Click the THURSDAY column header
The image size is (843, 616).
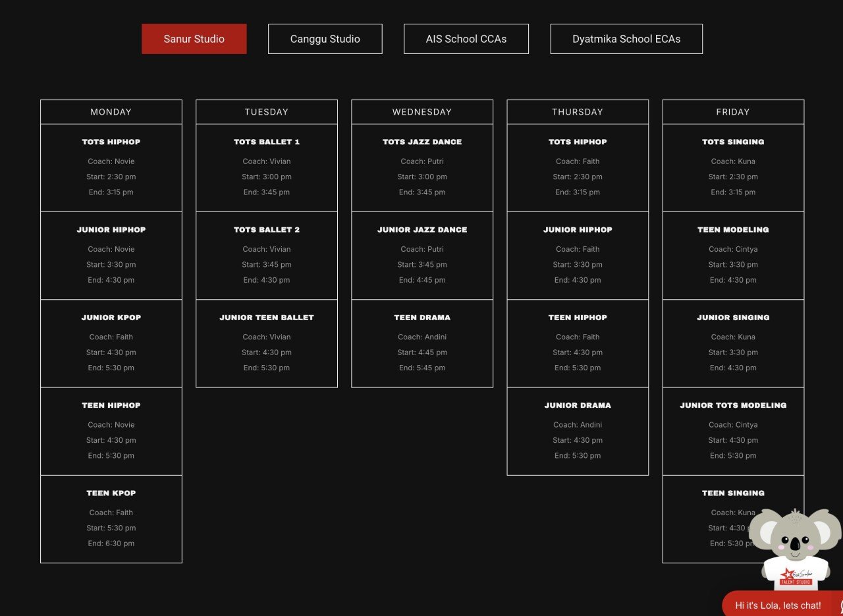578,112
